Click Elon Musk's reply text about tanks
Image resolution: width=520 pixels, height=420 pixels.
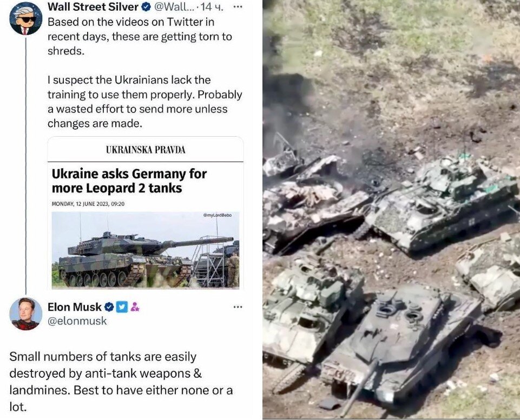pos(121,382)
